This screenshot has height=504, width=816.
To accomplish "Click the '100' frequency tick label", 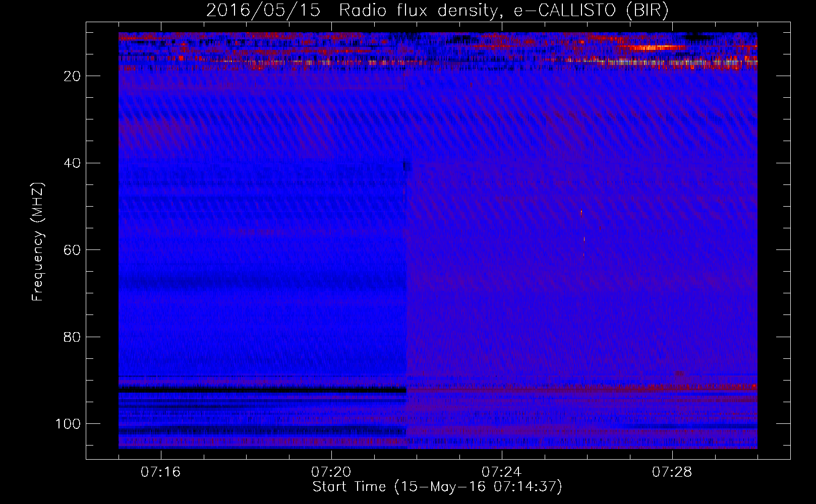I will click(68, 424).
